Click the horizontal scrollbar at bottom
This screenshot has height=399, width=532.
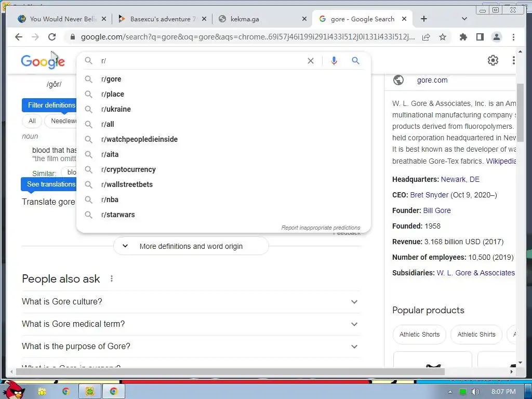point(230,371)
